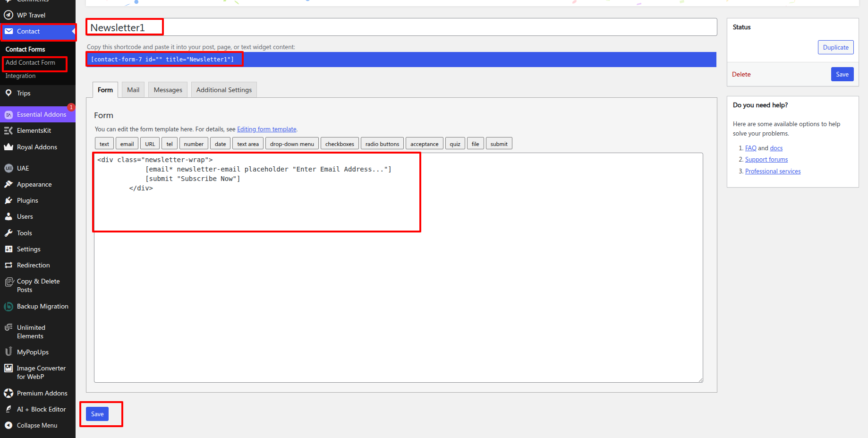Insert a drop-down menu form tag
This screenshot has width=868, height=438.
292,144
